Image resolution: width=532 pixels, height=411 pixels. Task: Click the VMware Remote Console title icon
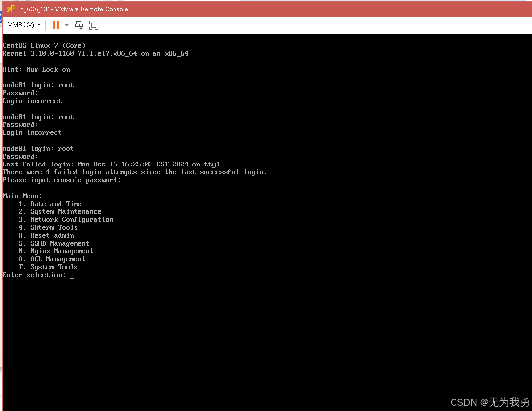pos(10,9)
